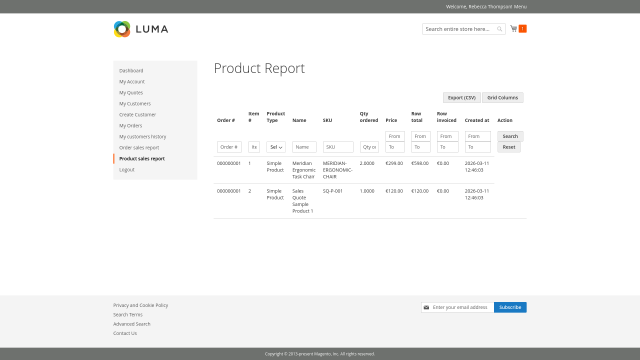The width and height of the screenshot is (640, 360).
Task: Focus the Row total From field
Action: 421,136
